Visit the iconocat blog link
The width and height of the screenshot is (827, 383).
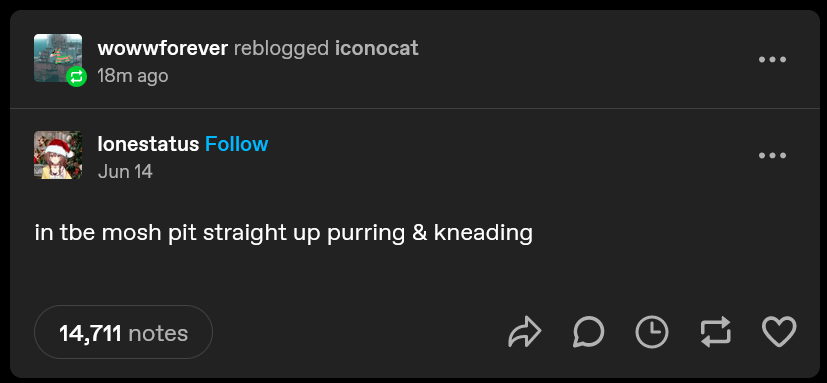[377, 49]
